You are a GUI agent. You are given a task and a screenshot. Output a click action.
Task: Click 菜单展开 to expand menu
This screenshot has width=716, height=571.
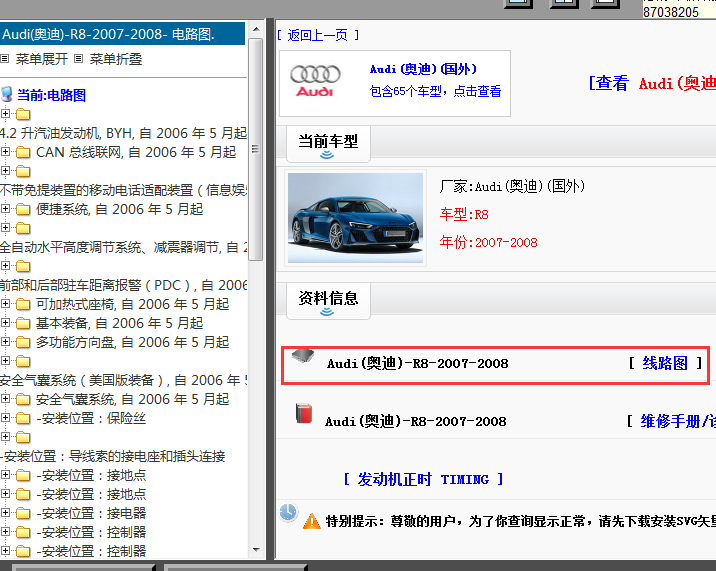(42, 59)
